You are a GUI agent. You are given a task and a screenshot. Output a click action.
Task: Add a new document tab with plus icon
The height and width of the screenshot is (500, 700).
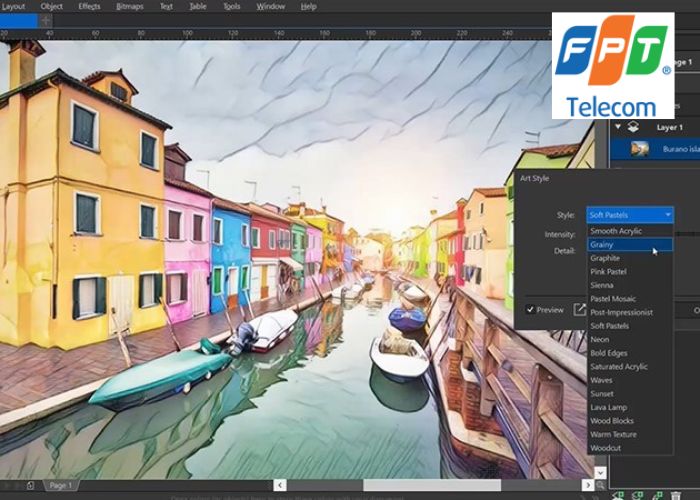pyautogui.click(x=45, y=20)
